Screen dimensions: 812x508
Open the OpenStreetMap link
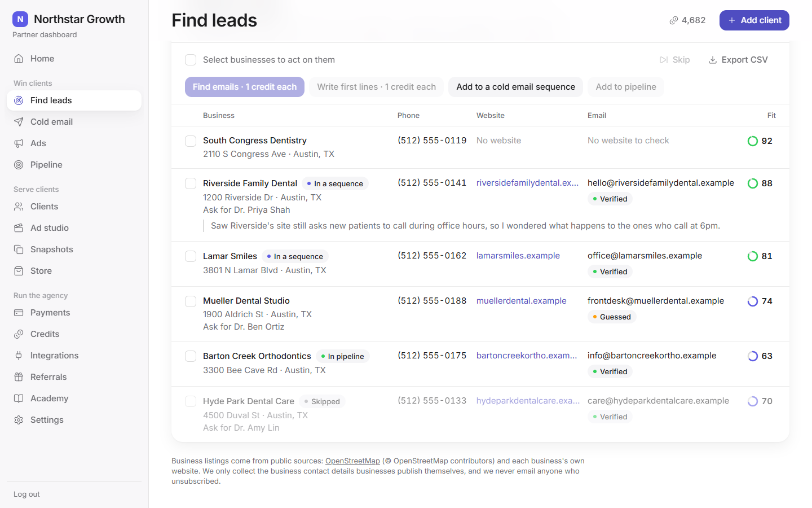click(352, 461)
